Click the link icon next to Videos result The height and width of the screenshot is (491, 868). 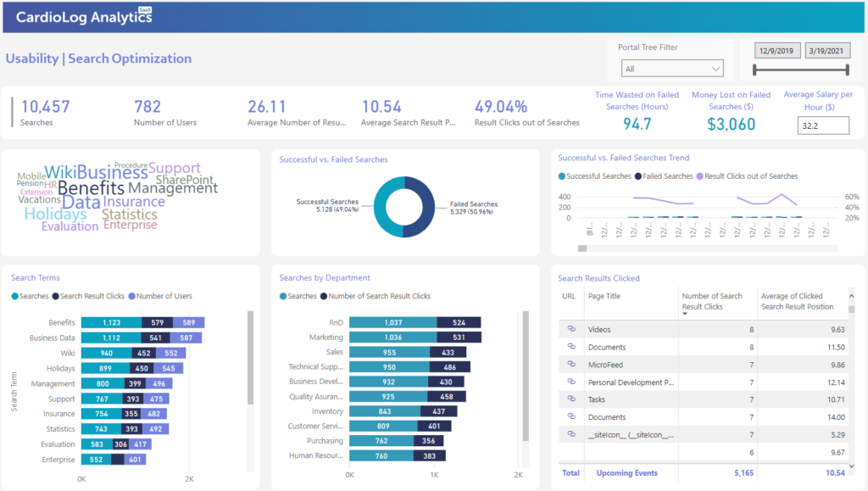tap(571, 329)
